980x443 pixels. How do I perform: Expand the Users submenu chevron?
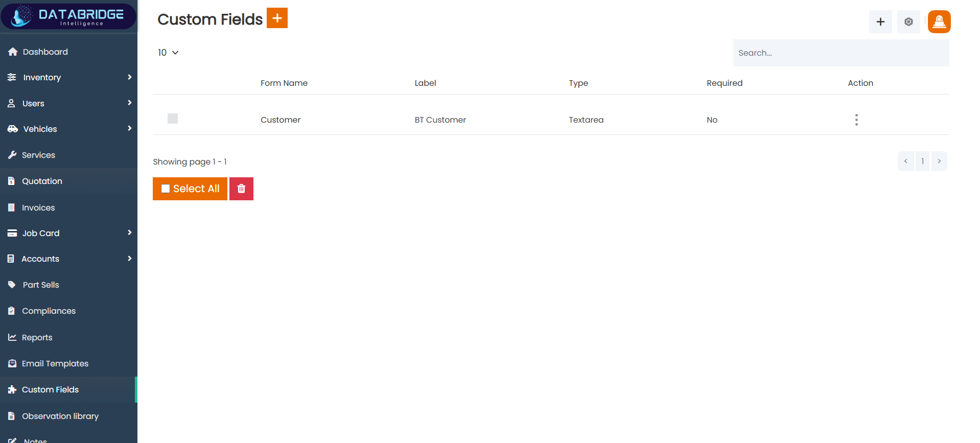(129, 103)
